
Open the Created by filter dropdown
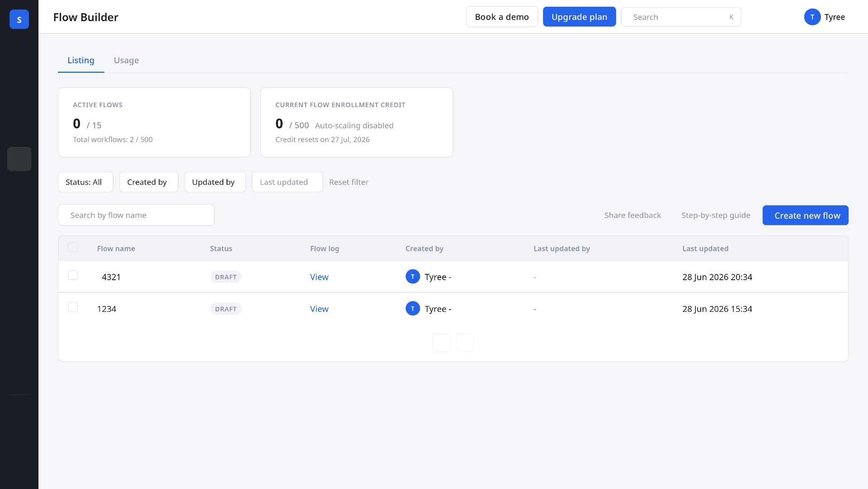149,182
